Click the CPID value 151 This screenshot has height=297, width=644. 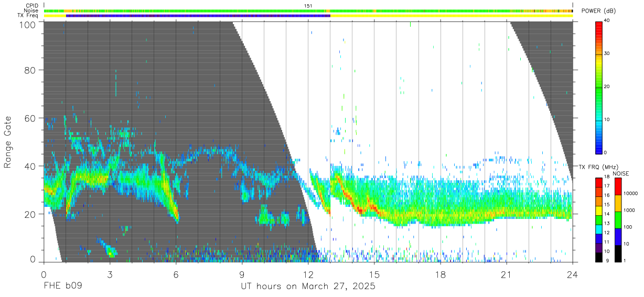point(308,6)
